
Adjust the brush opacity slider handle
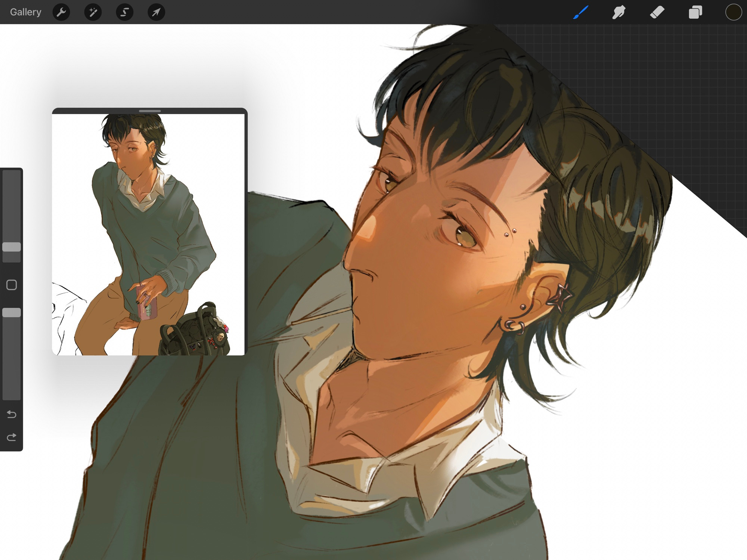click(12, 312)
